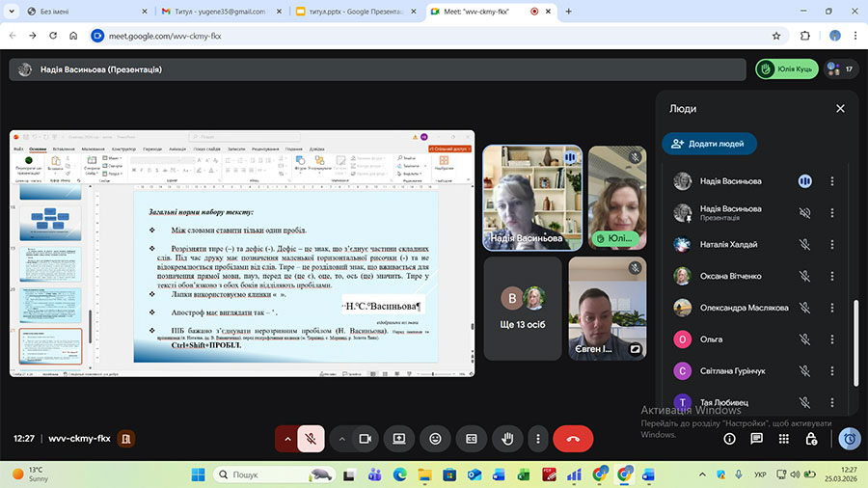Image resolution: width=868 pixels, height=488 pixels.
Task: Open the share screen option
Action: coord(399,439)
